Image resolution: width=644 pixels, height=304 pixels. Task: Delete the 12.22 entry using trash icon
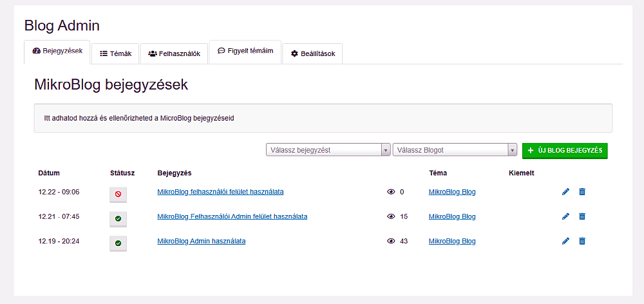pos(582,191)
